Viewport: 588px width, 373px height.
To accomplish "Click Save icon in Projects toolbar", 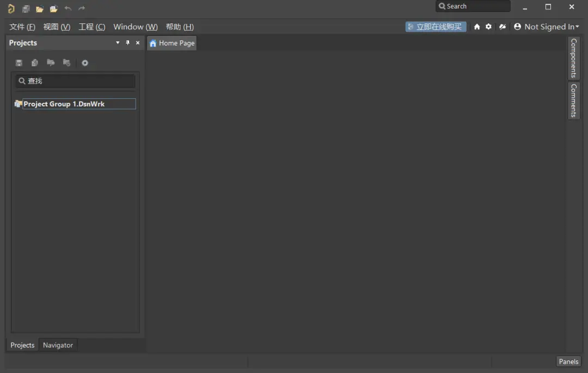I will click(19, 63).
